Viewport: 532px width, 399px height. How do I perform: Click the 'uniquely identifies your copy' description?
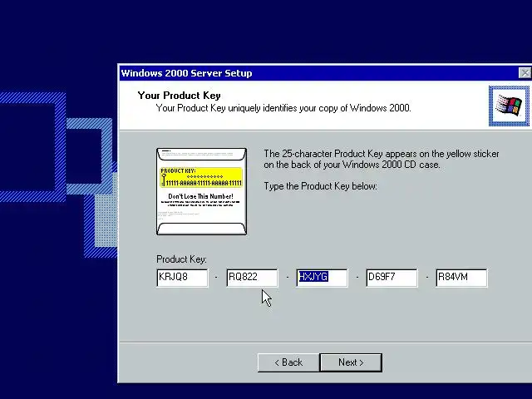[x=283, y=108]
